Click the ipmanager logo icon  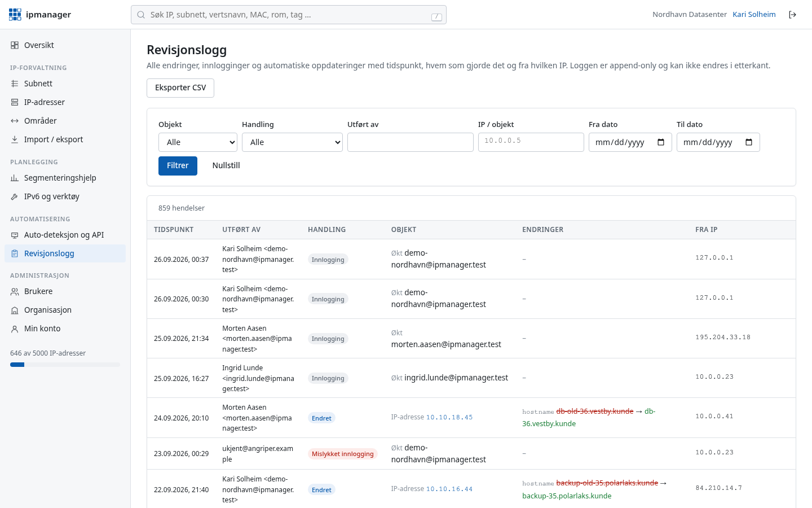[15, 15]
